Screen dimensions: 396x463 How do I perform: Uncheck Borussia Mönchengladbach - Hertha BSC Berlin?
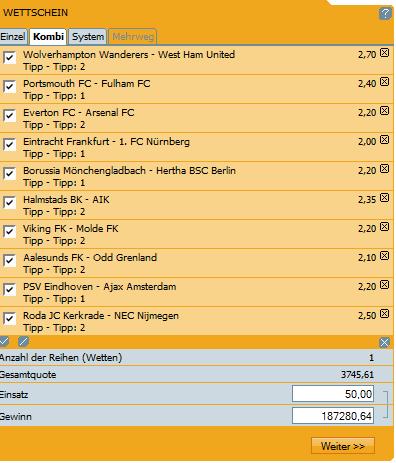10,173
